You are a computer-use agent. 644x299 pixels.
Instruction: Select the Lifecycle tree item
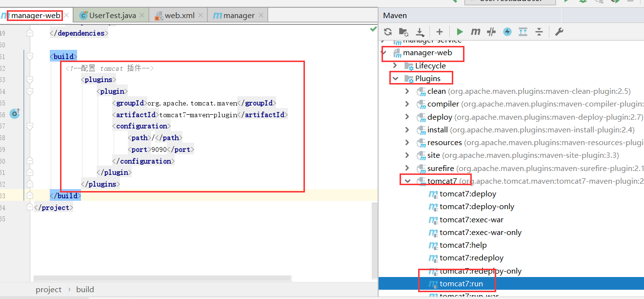430,65
